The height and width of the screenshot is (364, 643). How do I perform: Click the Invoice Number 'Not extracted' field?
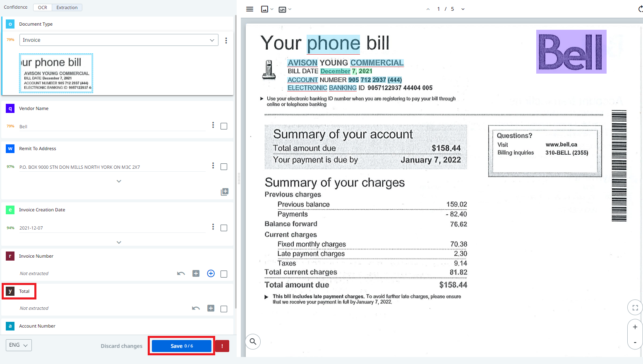pos(34,273)
